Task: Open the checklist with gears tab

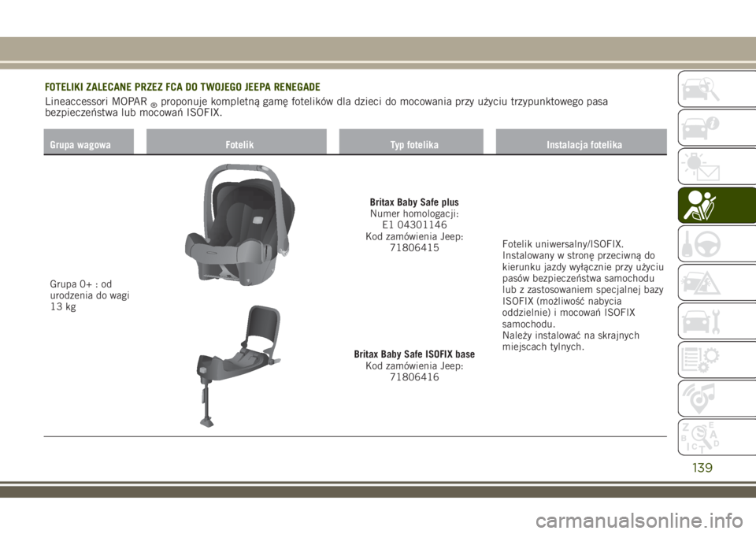Action: 717,359
